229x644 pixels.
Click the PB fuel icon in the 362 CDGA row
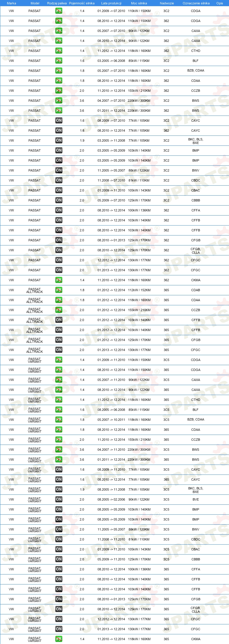tap(59, 21)
